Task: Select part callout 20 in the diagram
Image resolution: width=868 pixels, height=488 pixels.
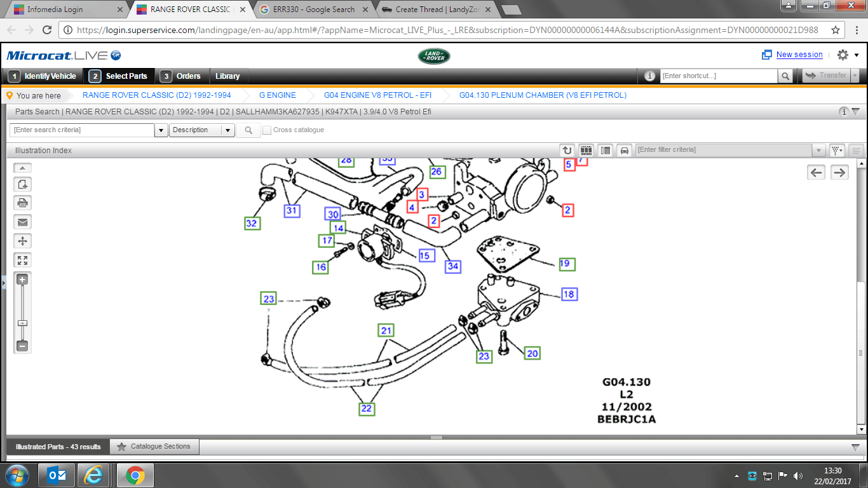Action: tap(532, 353)
